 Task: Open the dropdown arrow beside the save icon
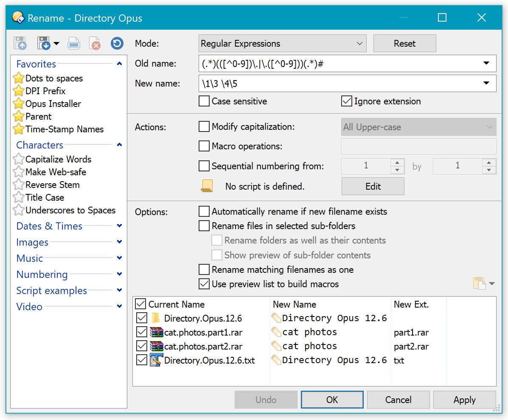pyautogui.click(x=56, y=43)
